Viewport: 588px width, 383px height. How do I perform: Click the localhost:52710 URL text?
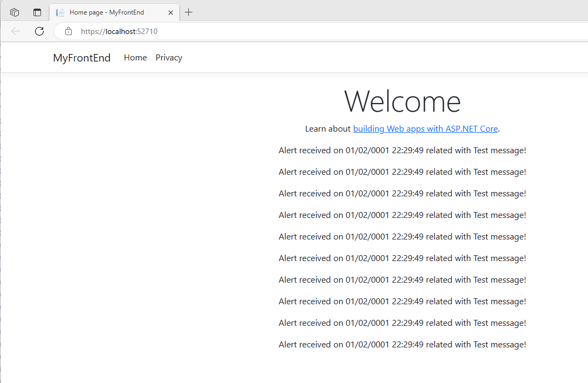click(119, 31)
